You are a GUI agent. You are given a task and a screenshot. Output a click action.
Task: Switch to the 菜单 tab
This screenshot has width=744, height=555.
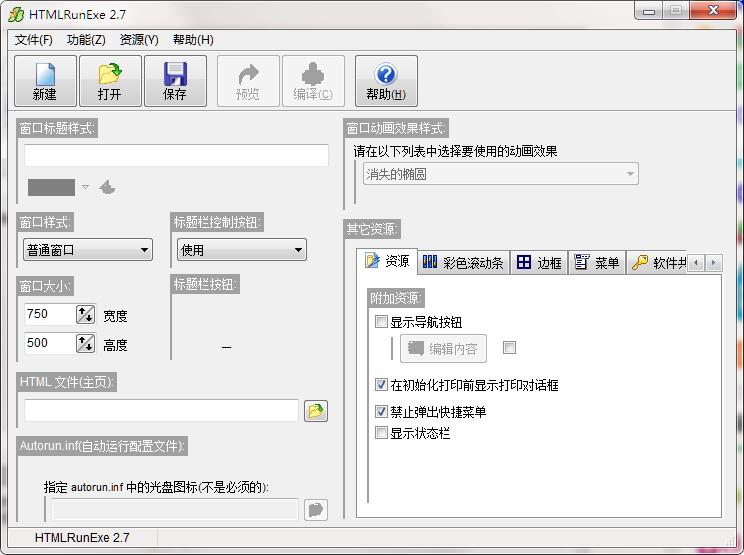597,263
